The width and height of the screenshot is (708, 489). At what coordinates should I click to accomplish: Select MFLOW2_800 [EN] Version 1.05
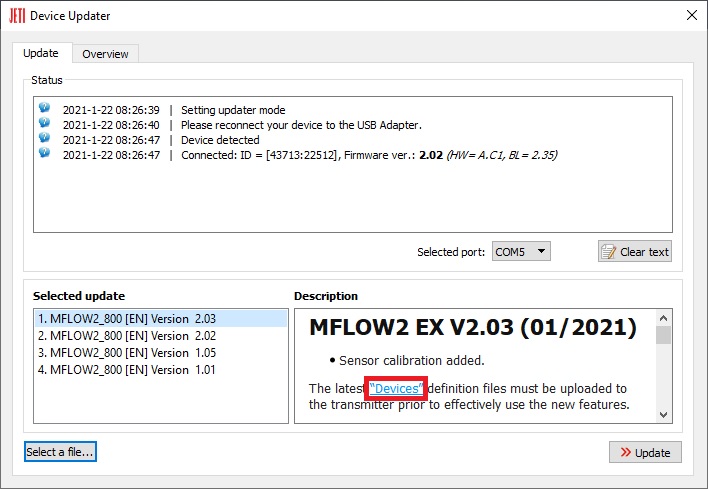click(x=161, y=353)
